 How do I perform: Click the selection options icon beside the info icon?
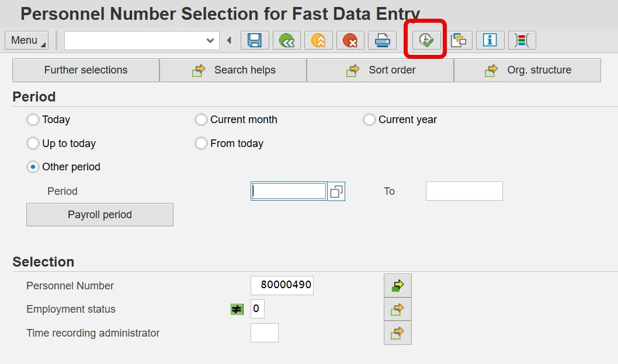(522, 40)
